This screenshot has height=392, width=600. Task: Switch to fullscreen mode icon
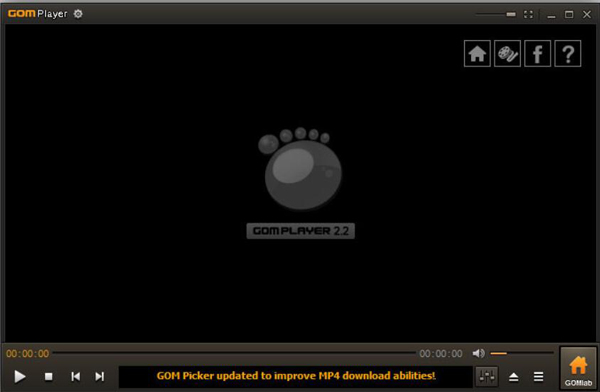(x=528, y=15)
